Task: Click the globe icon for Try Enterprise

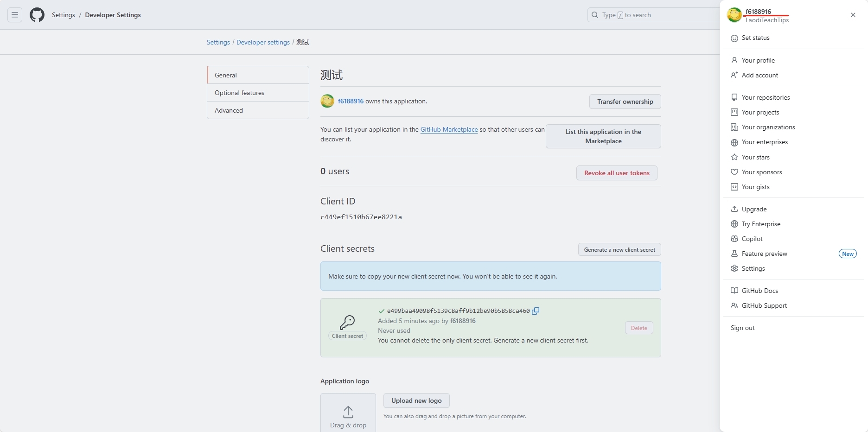Action: (734, 224)
